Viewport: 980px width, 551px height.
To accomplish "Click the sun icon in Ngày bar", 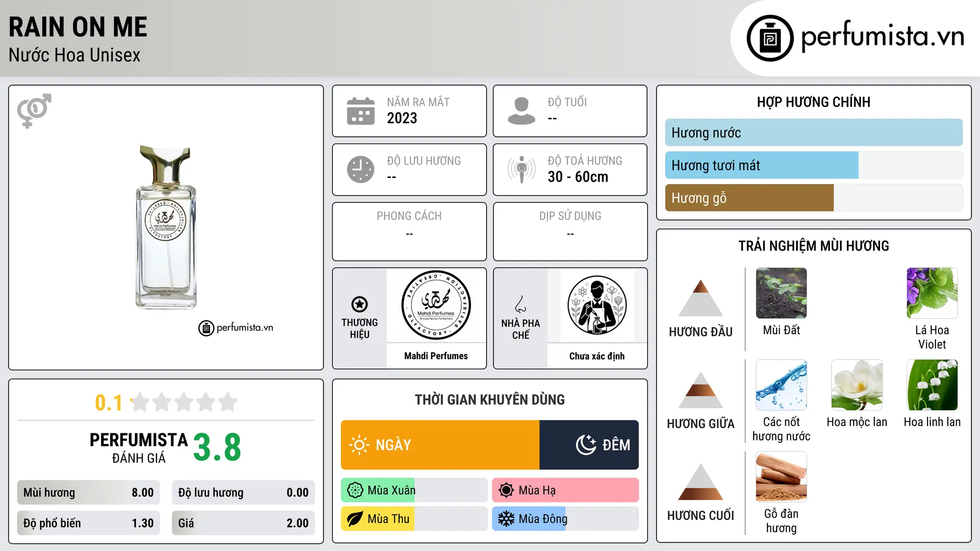I will 359,445.
